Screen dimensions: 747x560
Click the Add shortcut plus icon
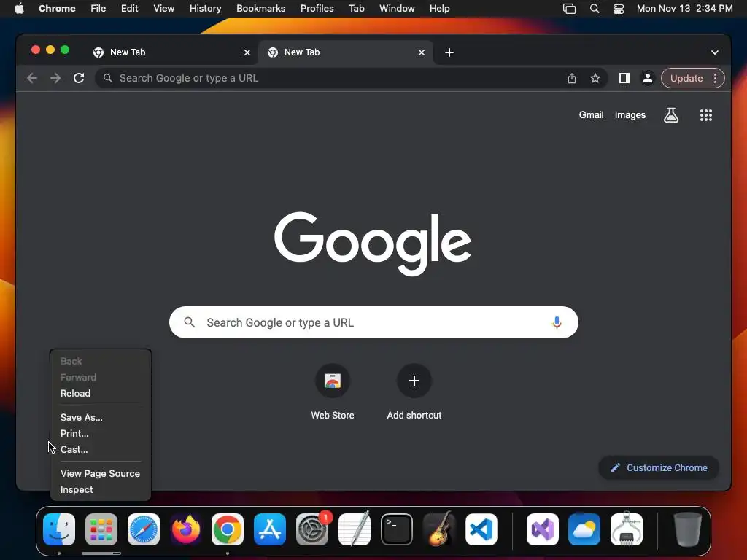point(414,381)
